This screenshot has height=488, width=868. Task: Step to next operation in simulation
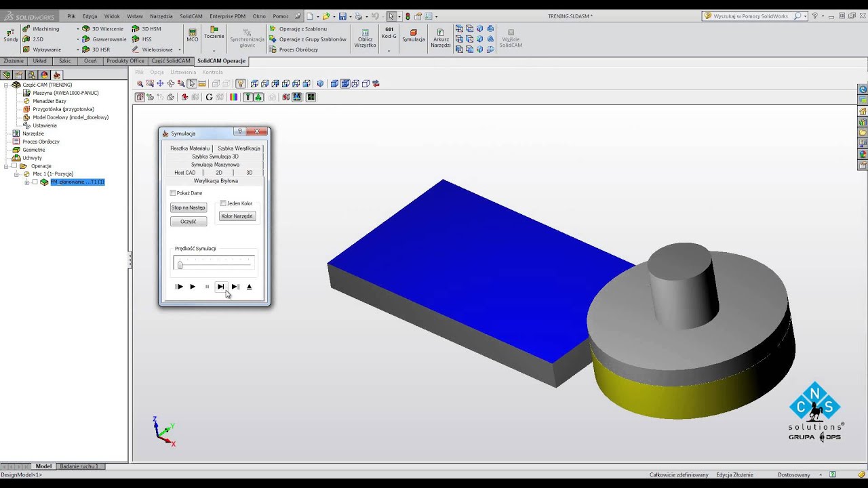235,287
